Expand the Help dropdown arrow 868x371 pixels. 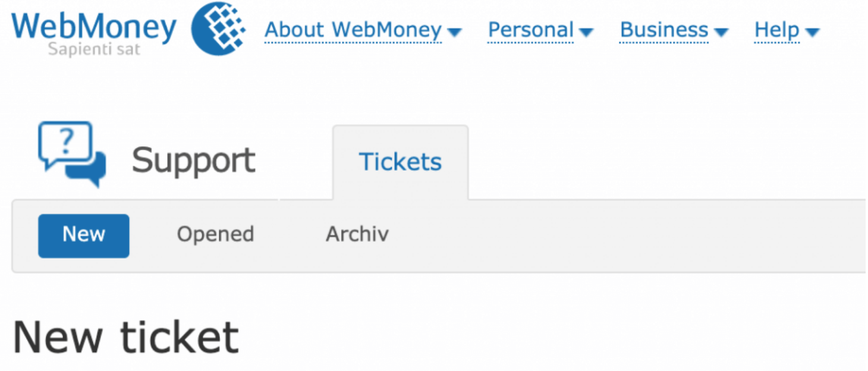pos(812,32)
